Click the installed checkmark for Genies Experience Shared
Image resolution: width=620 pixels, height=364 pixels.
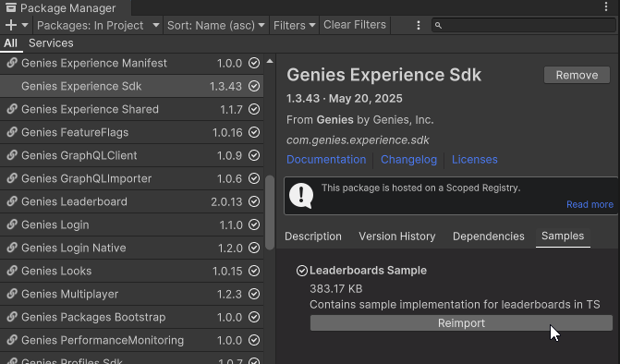[254, 109]
